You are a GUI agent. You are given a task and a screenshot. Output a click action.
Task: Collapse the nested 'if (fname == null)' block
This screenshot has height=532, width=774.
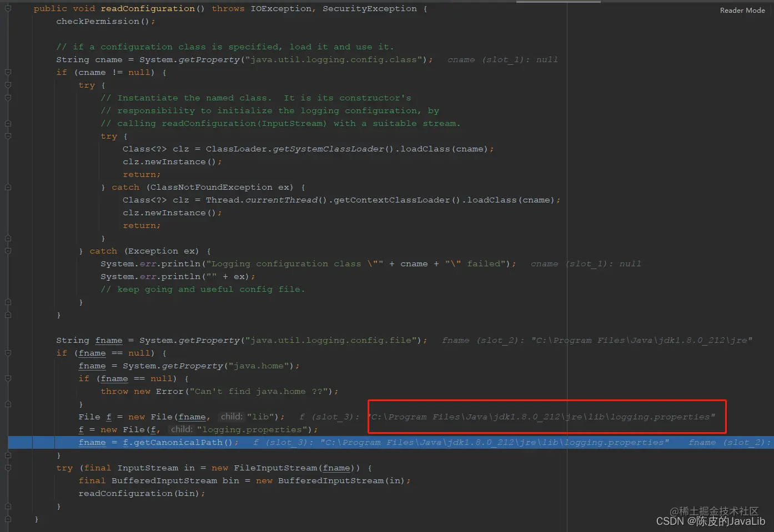pos(8,378)
